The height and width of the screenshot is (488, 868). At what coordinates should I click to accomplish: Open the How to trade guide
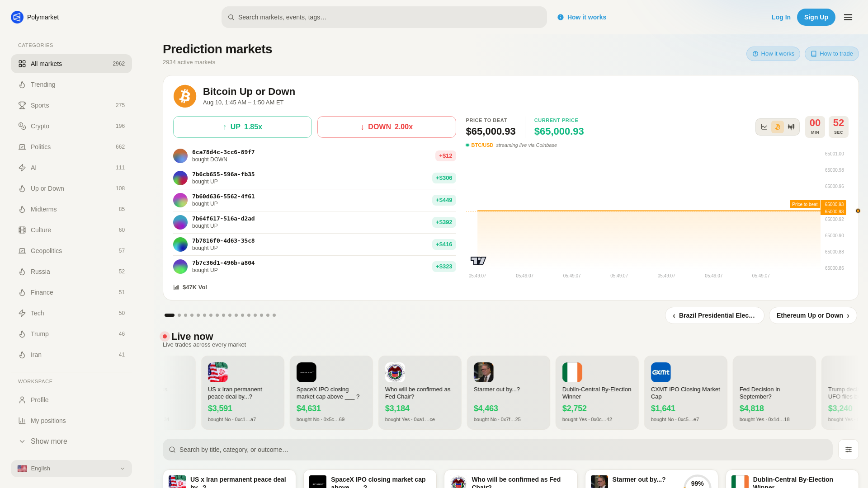[x=831, y=54]
